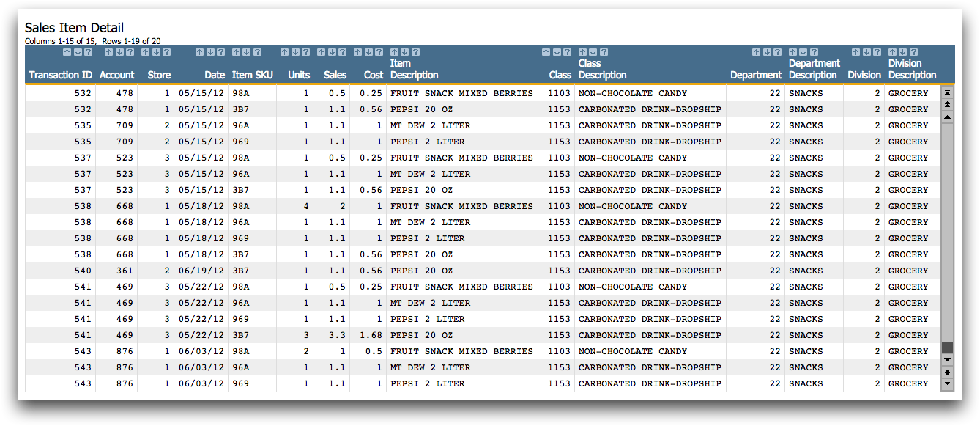
Task: Click the Class Description column header label
Action: coord(602,70)
